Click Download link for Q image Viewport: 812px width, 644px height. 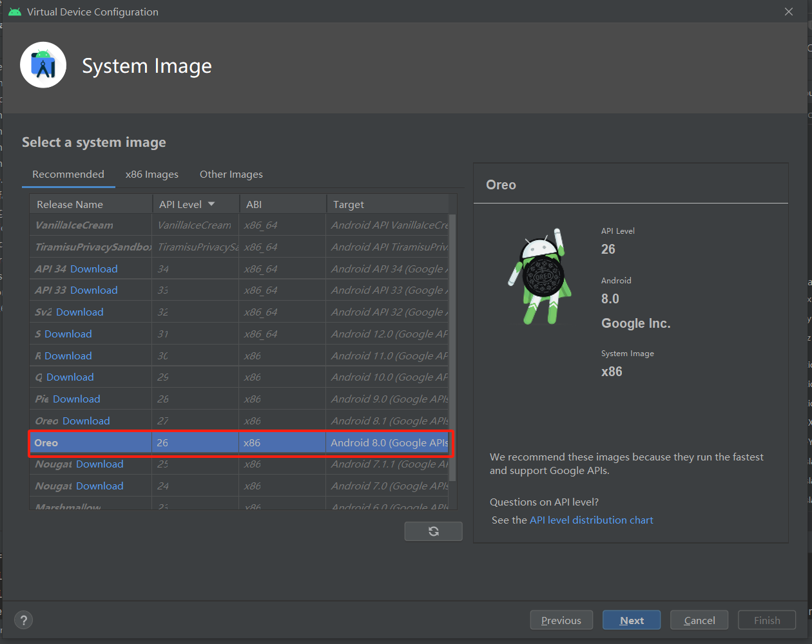pyautogui.click(x=70, y=377)
